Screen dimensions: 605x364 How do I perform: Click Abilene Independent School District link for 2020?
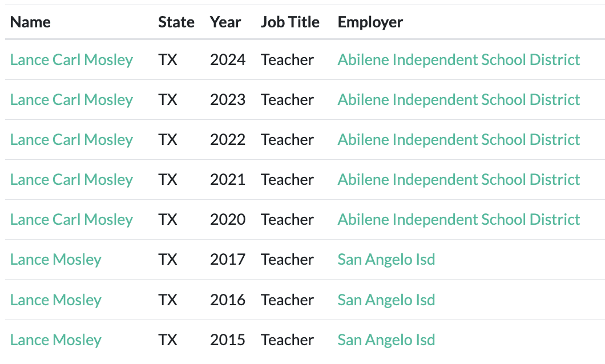(458, 220)
